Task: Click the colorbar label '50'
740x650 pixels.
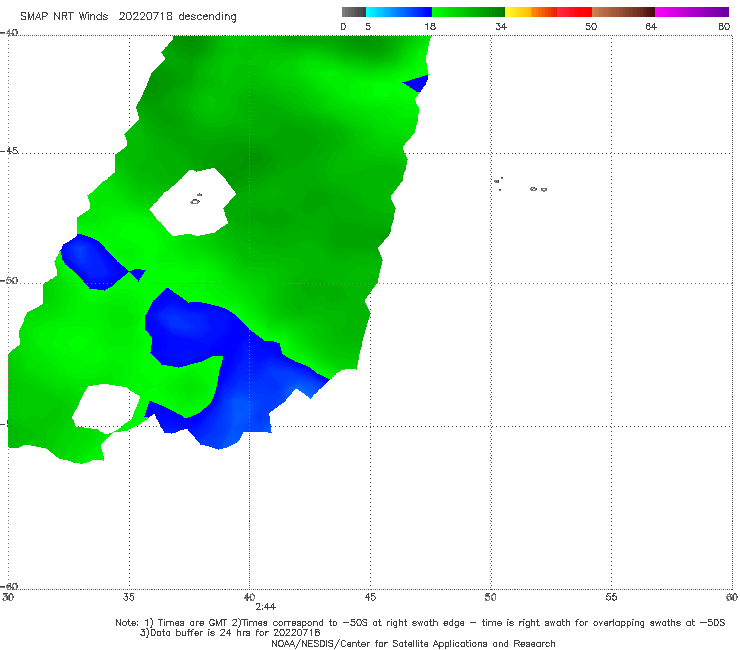Action: coord(591,27)
